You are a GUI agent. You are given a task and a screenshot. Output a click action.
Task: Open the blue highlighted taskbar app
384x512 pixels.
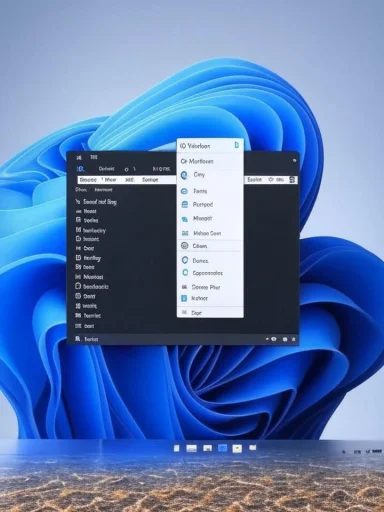click(x=222, y=448)
